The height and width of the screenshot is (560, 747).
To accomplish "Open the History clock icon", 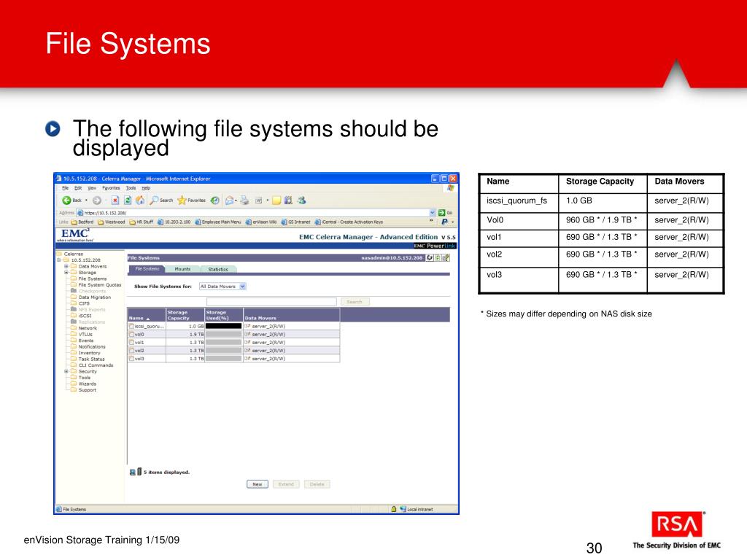I will point(215,201).
